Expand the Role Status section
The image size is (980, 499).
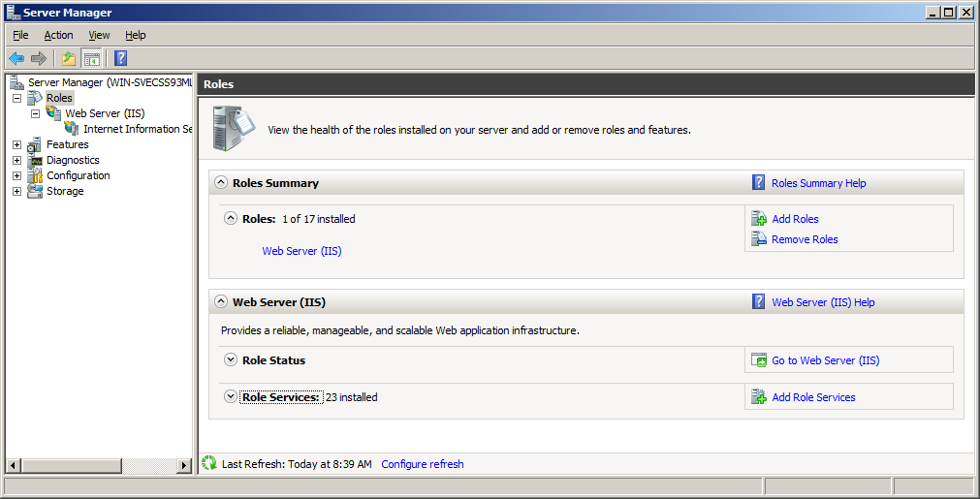coord(231,359)
